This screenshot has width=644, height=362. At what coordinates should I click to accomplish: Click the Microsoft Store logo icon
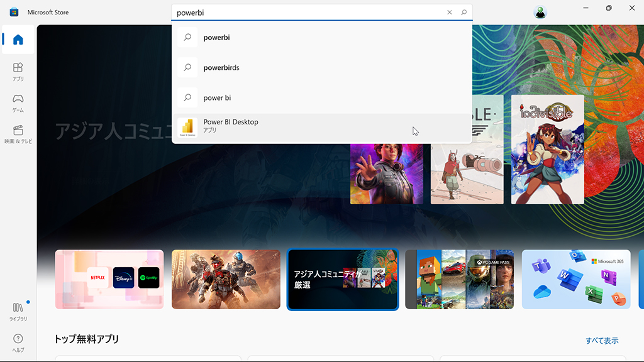point(14,12)
